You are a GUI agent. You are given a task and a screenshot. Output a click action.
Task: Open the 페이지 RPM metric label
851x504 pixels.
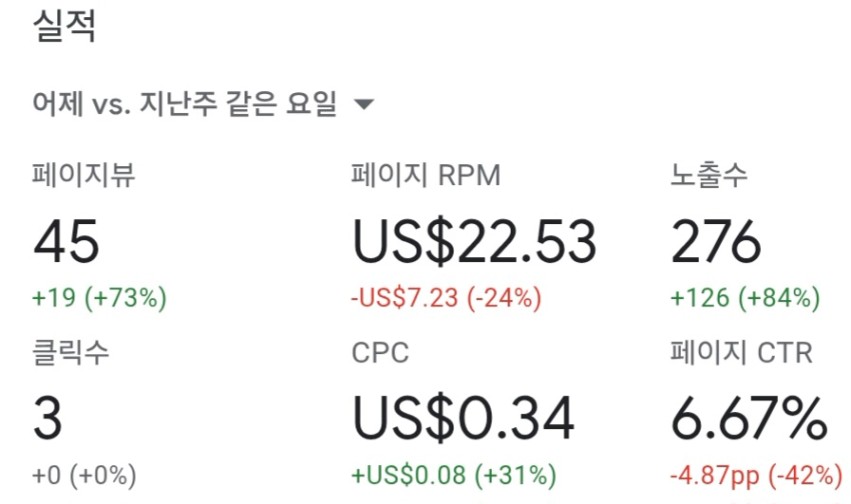426,175
